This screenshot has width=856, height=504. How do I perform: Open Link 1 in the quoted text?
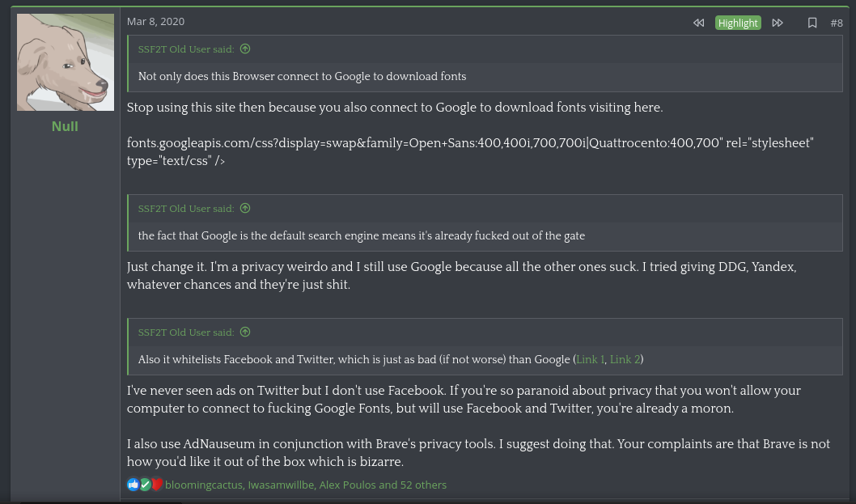[x=590, y=359]
